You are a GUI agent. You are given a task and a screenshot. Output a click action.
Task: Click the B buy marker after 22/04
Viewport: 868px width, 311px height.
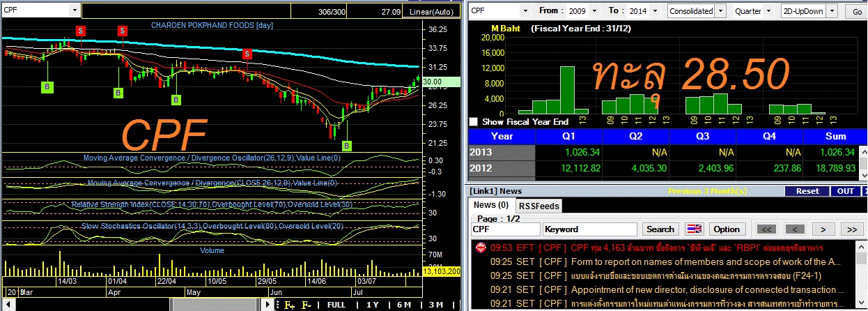click(x=176, y=100)
